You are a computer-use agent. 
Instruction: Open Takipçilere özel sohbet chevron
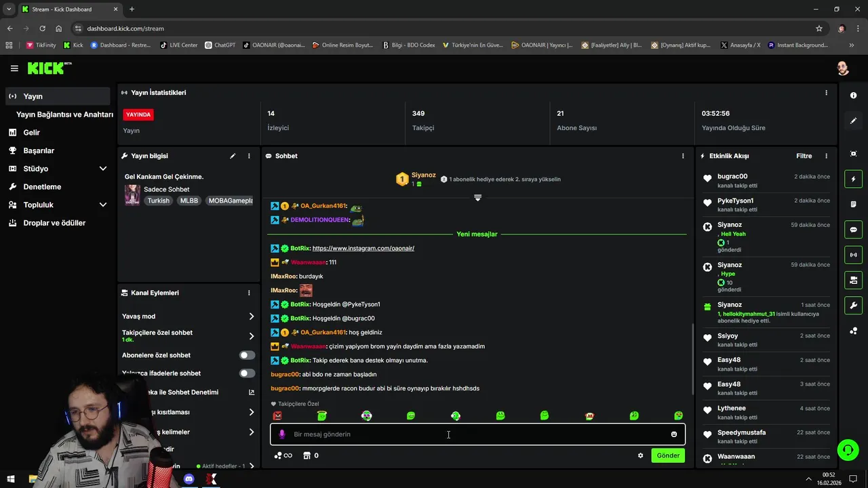click(251, 336)
